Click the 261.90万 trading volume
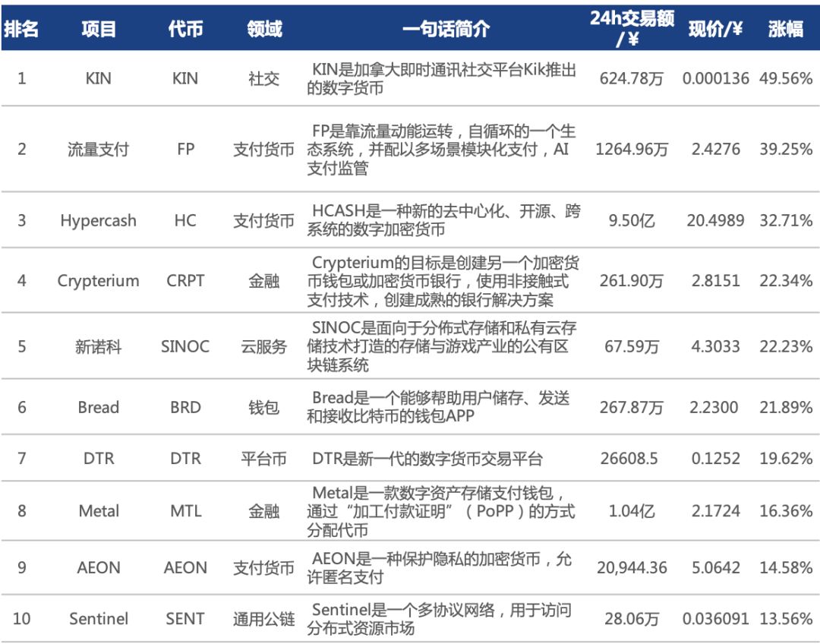820x644 pixels. point(631,280)
